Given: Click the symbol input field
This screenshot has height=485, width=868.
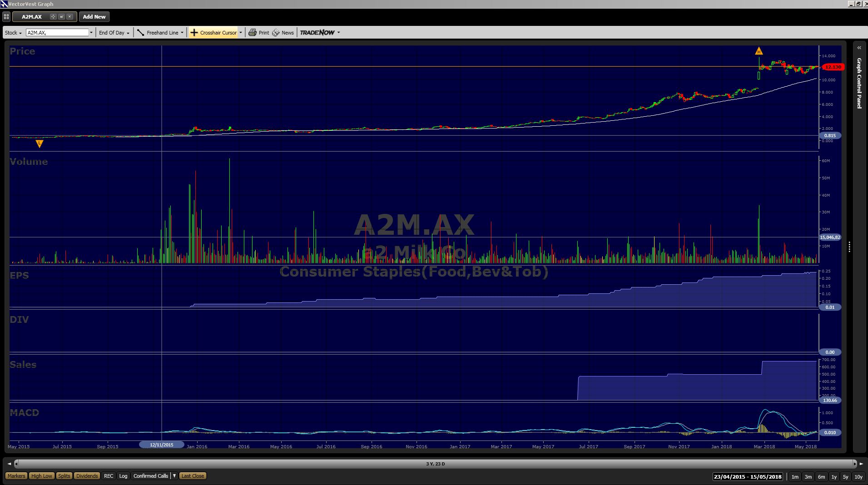Looking at the screenshot, I should click(57, 33).
